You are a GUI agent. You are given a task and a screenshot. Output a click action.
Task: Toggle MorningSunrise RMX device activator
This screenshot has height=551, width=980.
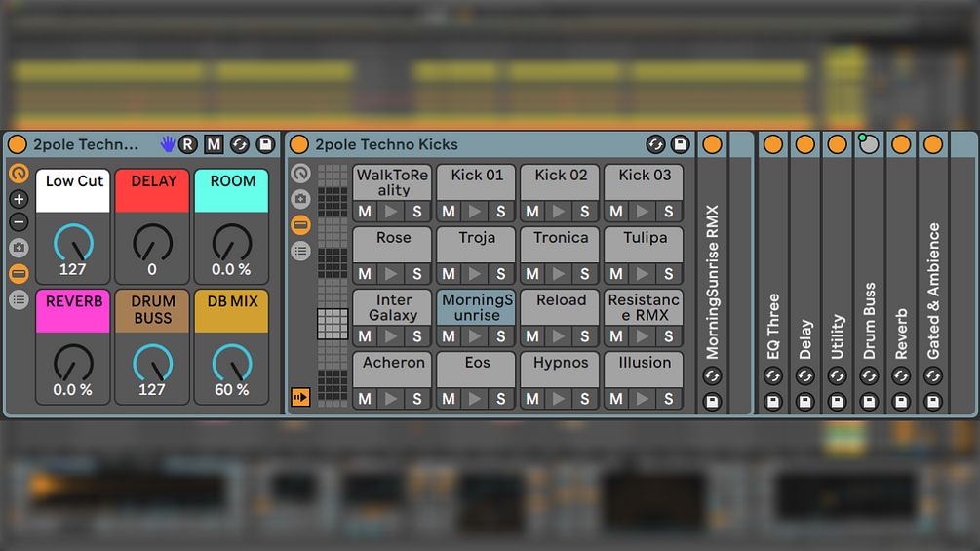click(x=712, y=144)
